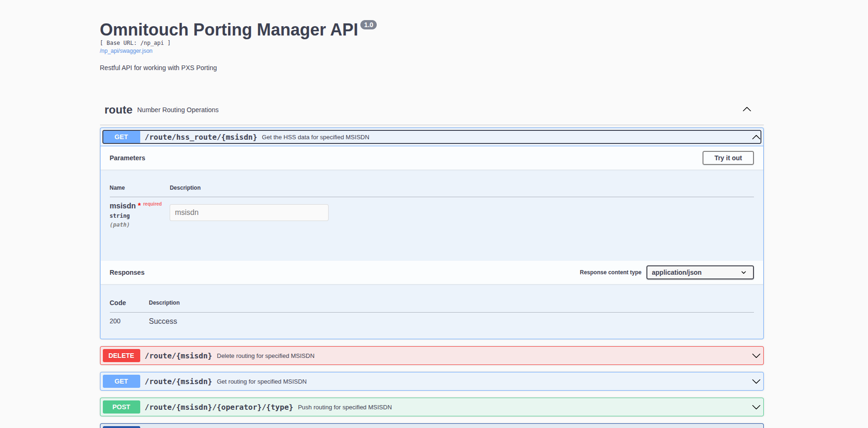868x428 pixels.
Task: Click the Omnitouch Porting Manager API title
Action: tap(229, 29)
